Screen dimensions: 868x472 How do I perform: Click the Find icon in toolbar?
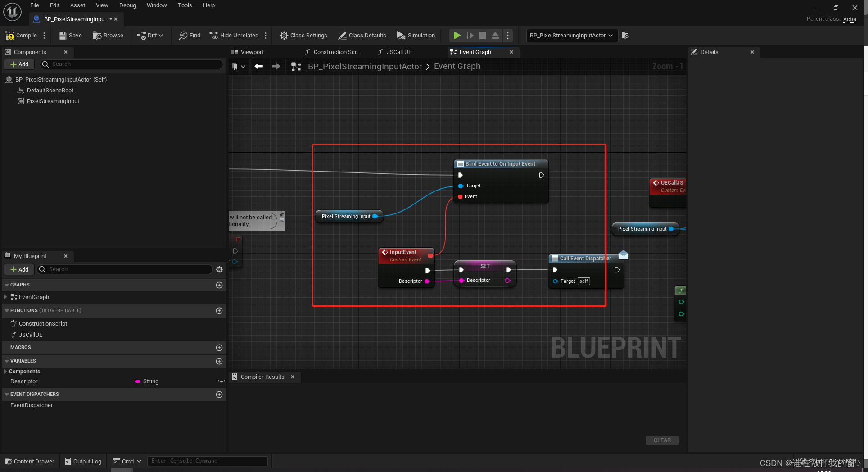coord(183,36)
